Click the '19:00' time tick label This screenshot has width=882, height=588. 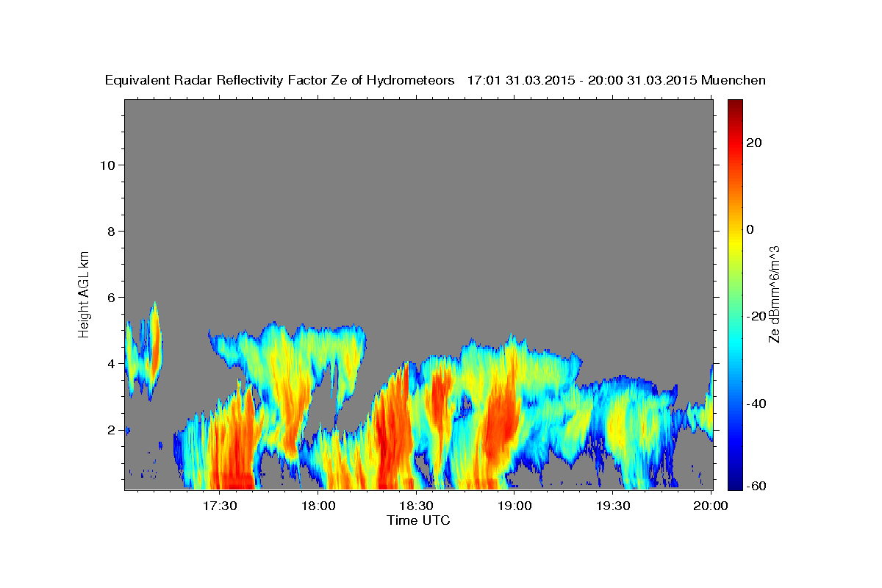pyautogui.click(x=514, y=506)
